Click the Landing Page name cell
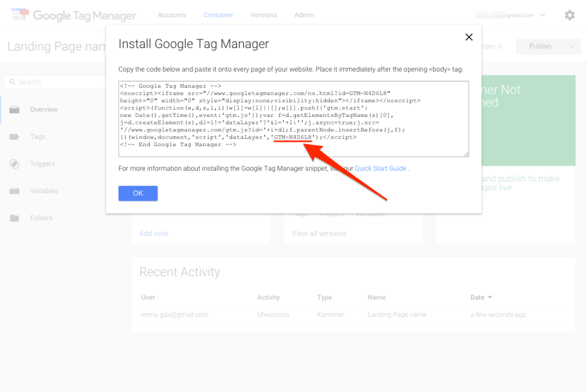This screenshot has width=587, height=392. coord(397,315)
